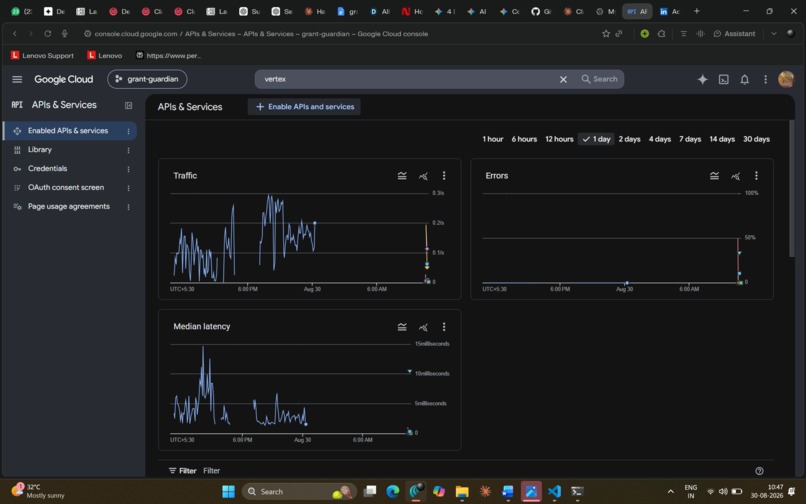The image size is (806, 504).
Task: Open the grant-guardian project picker
Action: pos(147,79)
